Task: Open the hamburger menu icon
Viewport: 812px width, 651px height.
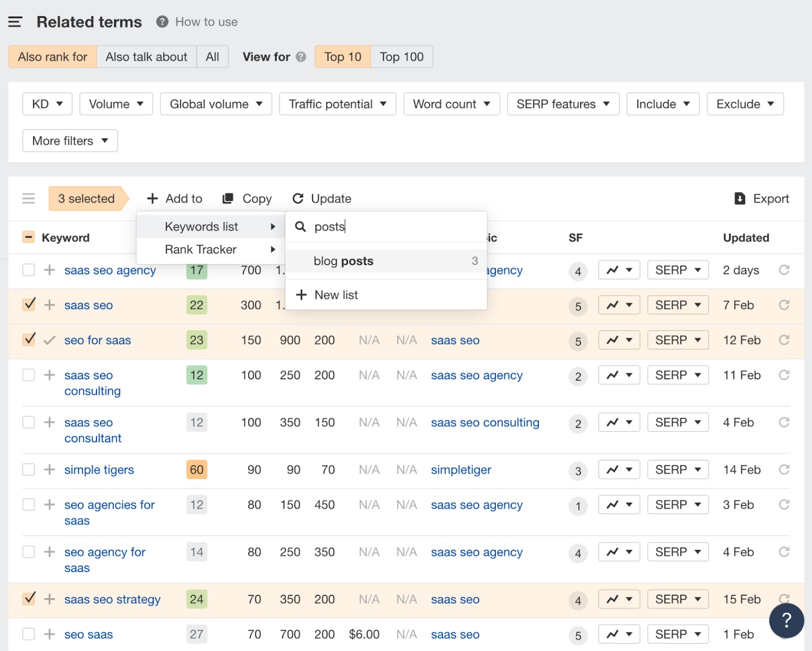Action: (x=16, y=21)
